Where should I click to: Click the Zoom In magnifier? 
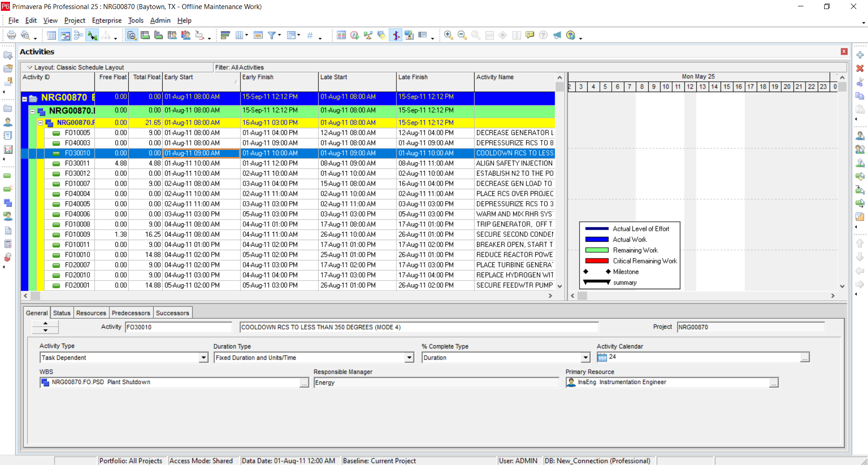(448, 35)
